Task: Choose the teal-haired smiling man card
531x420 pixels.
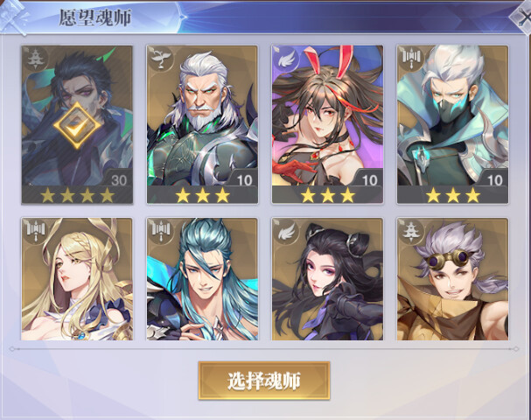Action: (202, 279)
